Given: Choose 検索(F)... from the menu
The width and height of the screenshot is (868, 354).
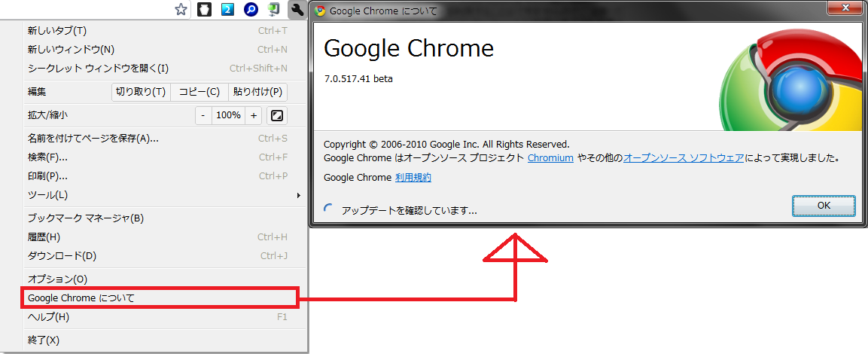Looking at the screenshot, I should coord(165,157).
